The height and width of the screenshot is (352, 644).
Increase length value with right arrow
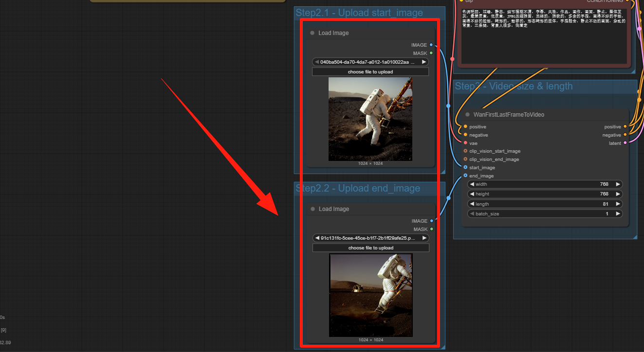(618, 204)
